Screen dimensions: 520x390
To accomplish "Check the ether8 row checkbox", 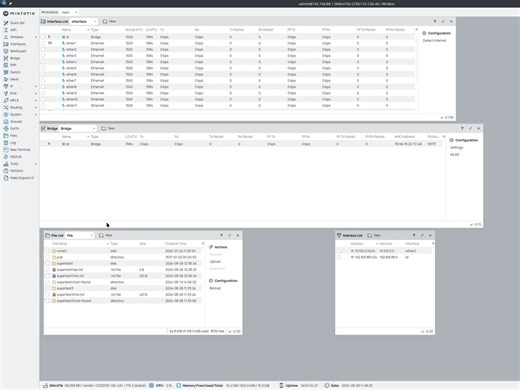I will coord(43,87).
